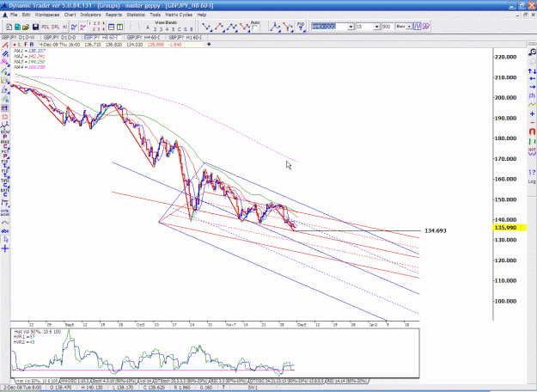This screenshot has width=537, height=392.
Task: Click the red pitchfork tool icon
Action: 288,27
